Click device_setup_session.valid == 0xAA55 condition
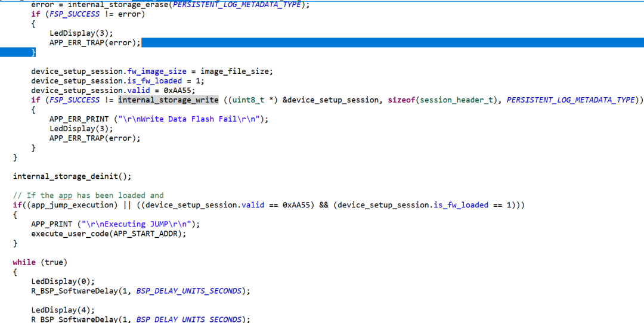Image resolution: width=644 pixels, height=323 pixels. (x=227, y=205)
